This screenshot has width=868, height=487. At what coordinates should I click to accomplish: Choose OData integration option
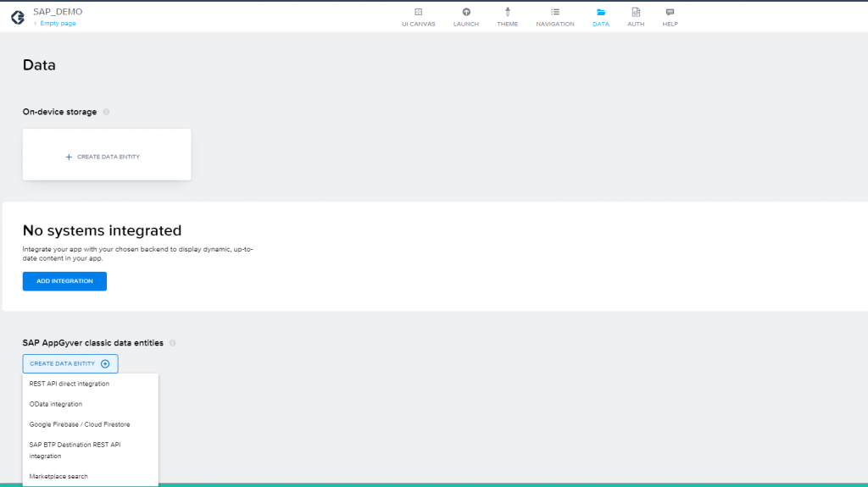coord(90,404)
